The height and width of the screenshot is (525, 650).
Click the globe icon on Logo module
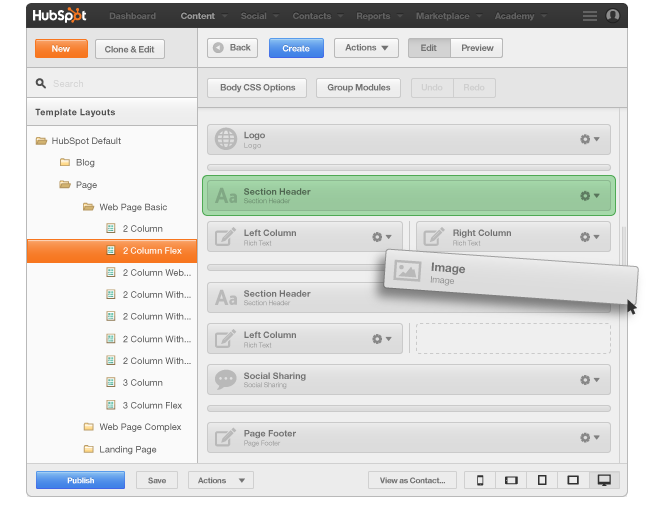pyautogui.click(x=227, y=140)
